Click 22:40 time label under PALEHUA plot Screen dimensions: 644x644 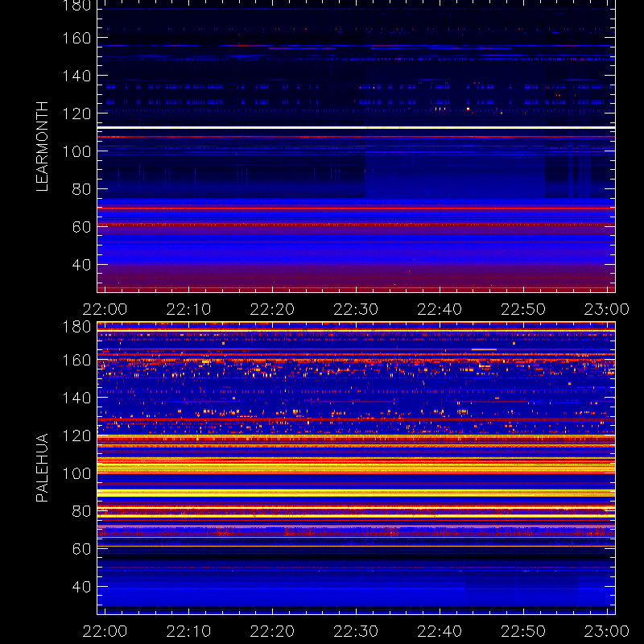pyautogui.click(x=440, y=631)
